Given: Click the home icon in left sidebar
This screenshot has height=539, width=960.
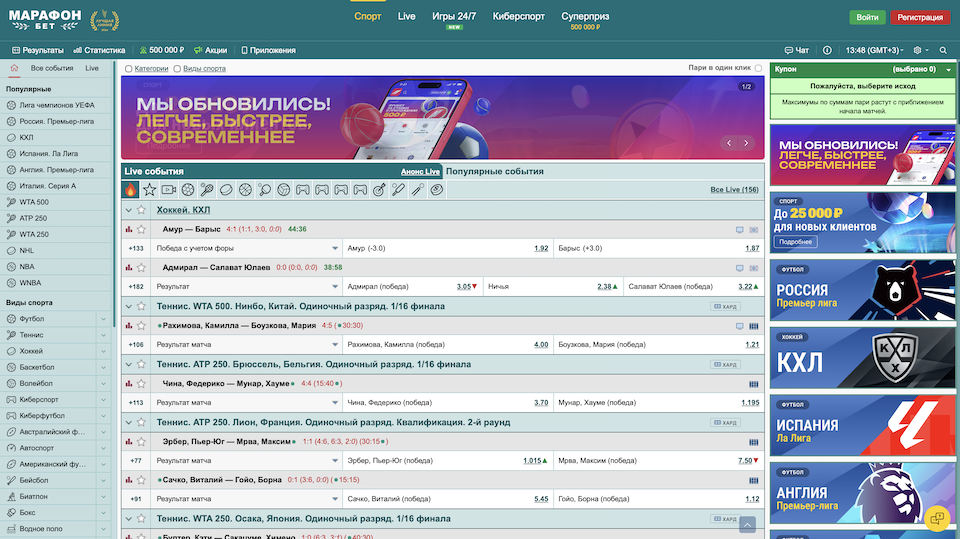Looking at the screenshot, I should 14,68.
